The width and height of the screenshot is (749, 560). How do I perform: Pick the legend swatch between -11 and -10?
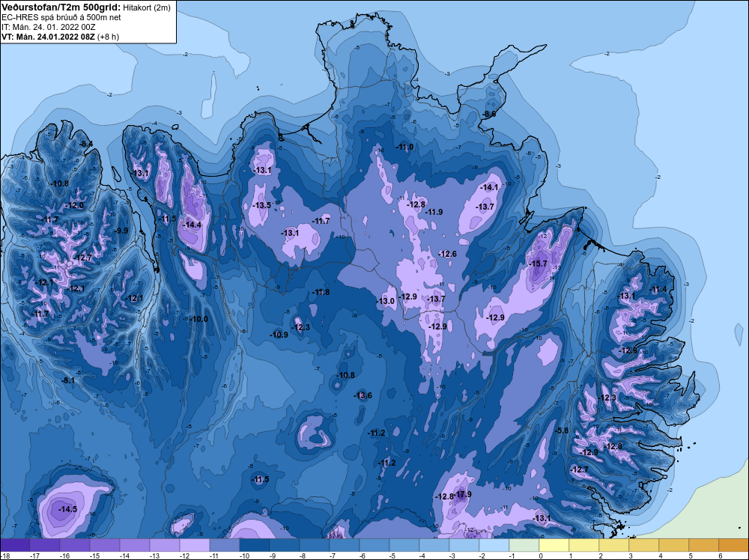point(225,545)
